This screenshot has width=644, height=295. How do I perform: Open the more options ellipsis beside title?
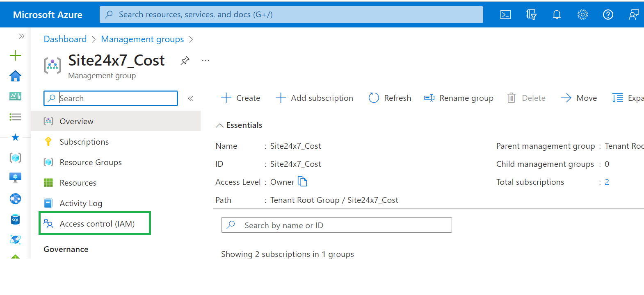point(206,61)
